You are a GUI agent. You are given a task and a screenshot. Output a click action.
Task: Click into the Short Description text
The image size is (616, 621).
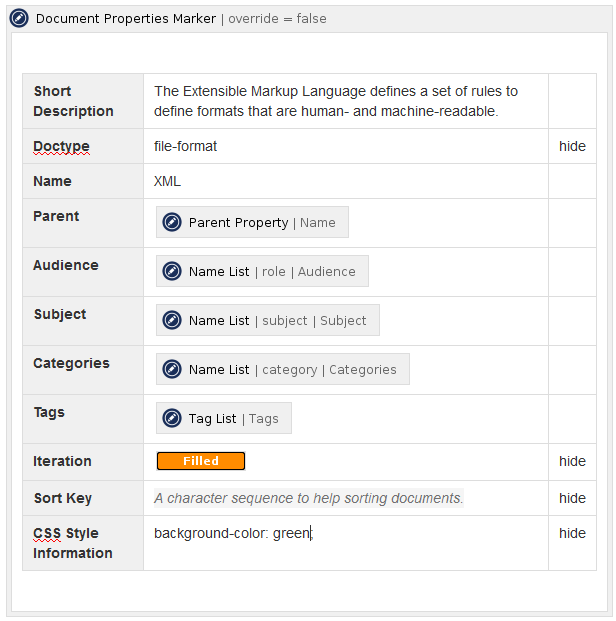[x=335, y=101]
